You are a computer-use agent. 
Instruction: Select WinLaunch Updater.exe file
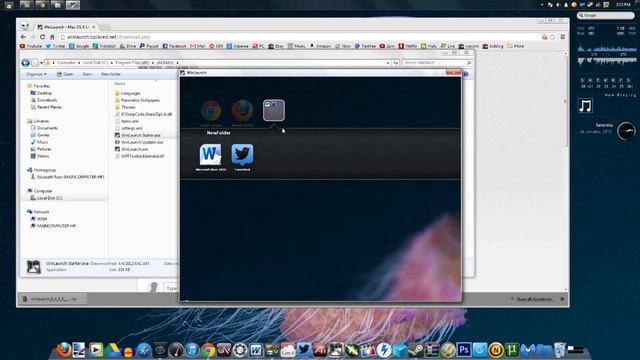(139, 142)
